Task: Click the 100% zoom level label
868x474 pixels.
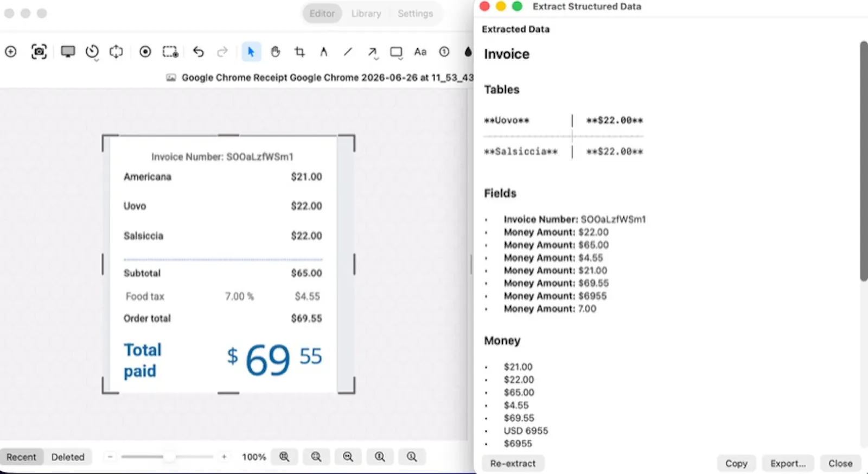Action: click(x=253, y=457)
